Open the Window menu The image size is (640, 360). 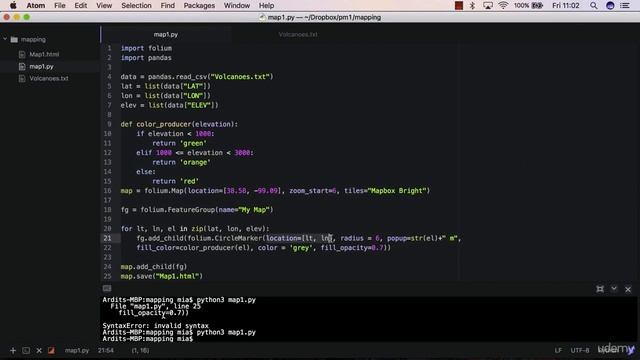tap(237, 6)
